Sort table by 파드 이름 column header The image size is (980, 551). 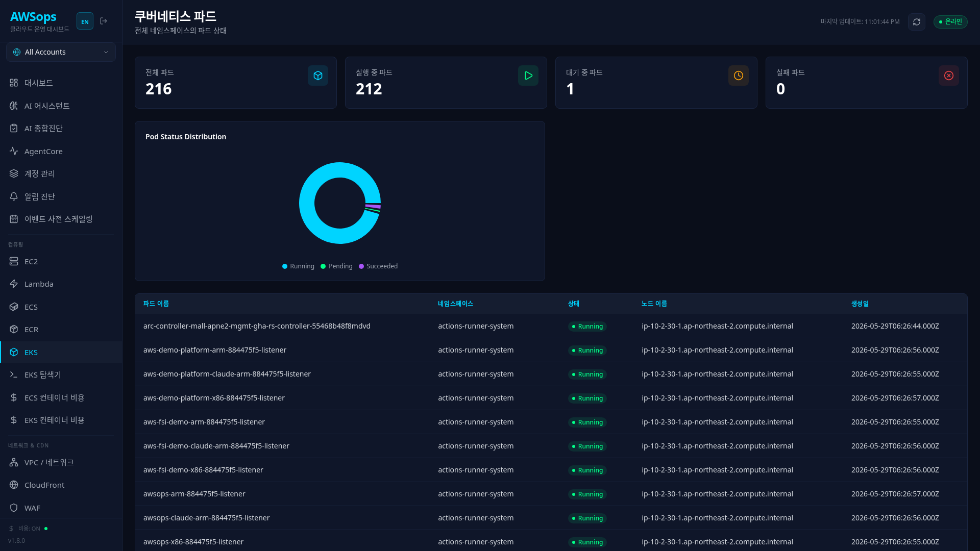[x=156, y=304]
